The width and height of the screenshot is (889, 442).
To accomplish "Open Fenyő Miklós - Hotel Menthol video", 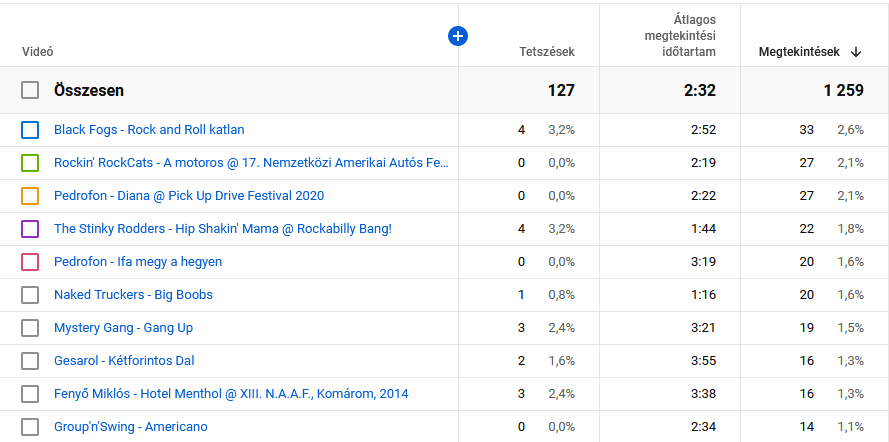I will [x=231, y=394].
